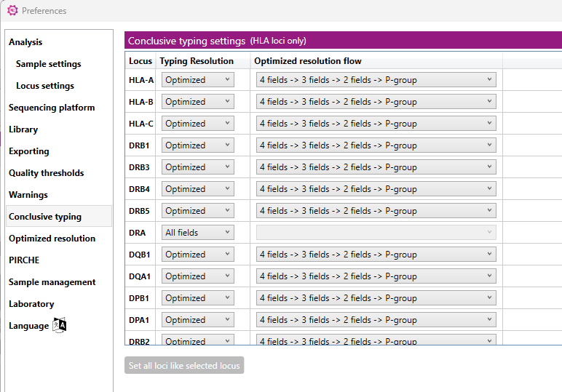Open the Sequencing platform section

[52, 108]
